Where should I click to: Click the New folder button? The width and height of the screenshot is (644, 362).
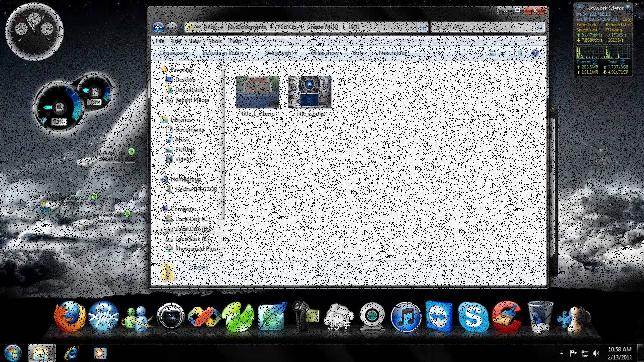pyautogui.click(x=392, y=53)
